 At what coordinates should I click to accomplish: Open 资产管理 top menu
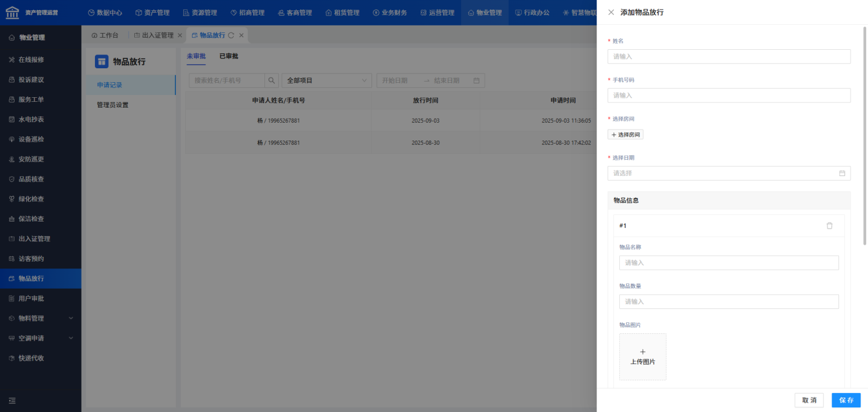[152, 12]
